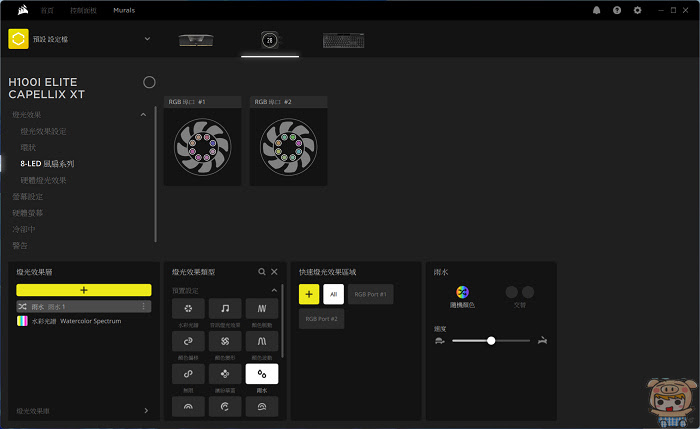Screen dimensions: 700x429
Task: Open the help question mark
Action: [617, 10]
